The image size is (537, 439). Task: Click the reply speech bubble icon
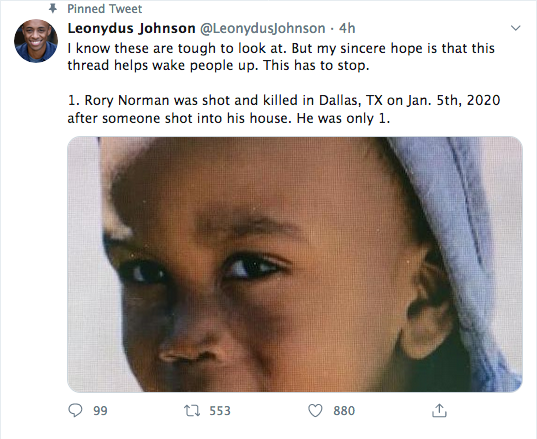(x=75, y=410)
